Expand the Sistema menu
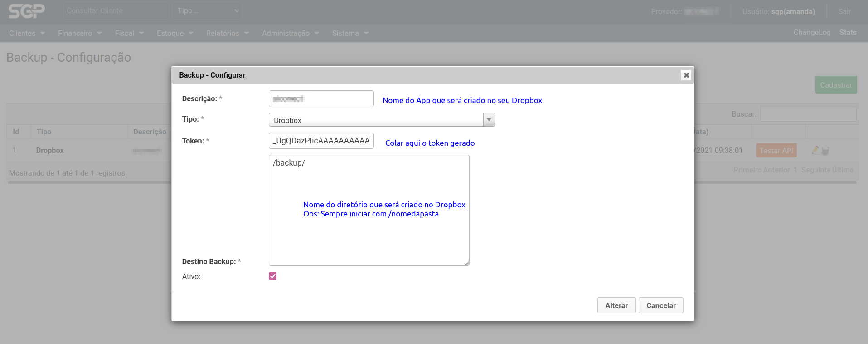Viewport: 868px width, 344px height. click(350, 33)
